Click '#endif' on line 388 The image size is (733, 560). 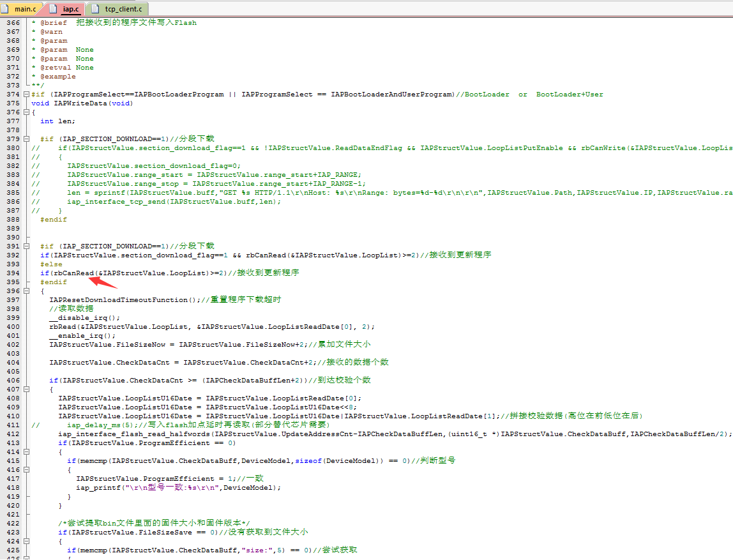(x=53, y=219)
